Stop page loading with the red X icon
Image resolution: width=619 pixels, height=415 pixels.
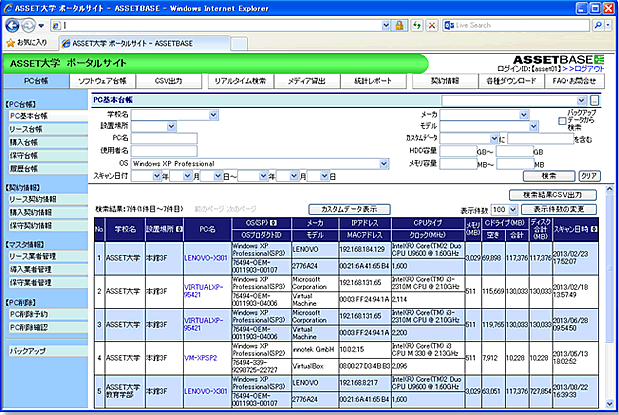click(432, 25)
